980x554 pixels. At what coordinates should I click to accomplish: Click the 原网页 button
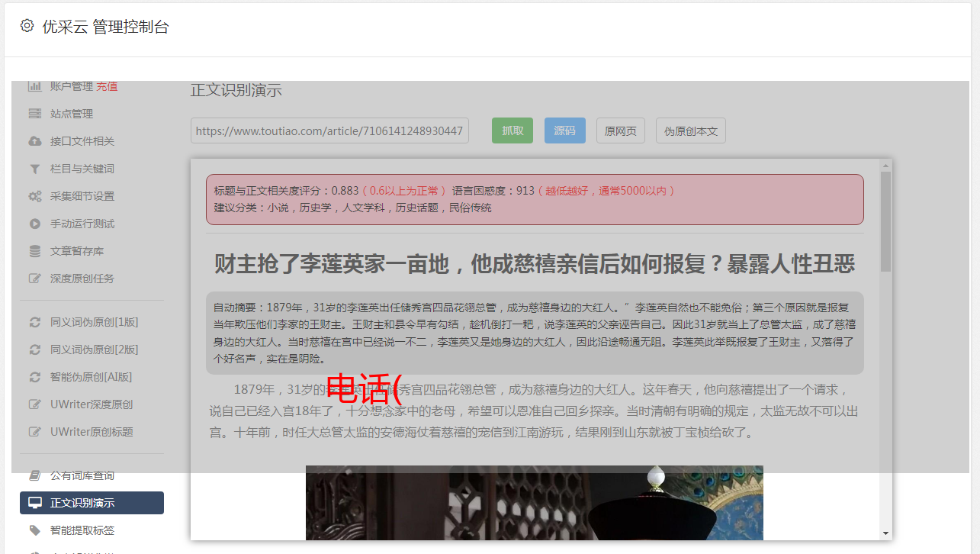pyautogui.click(x=621, y=130)
